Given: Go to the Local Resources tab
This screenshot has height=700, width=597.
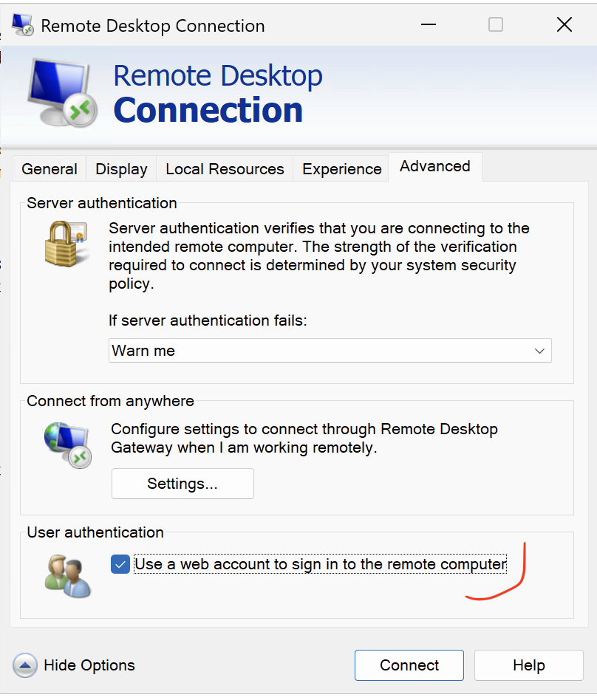Looking at the screenshot, I should tap(225, 169).
